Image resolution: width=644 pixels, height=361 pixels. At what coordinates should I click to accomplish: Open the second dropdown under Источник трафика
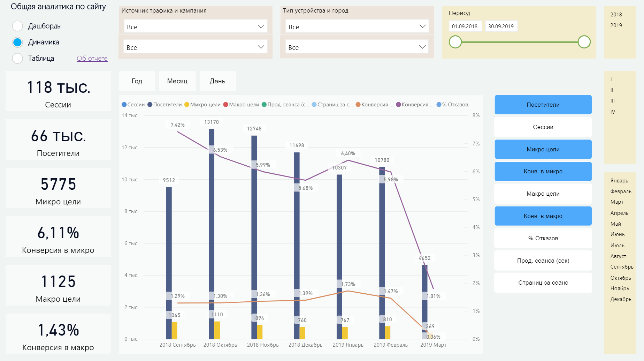(195, 47)
